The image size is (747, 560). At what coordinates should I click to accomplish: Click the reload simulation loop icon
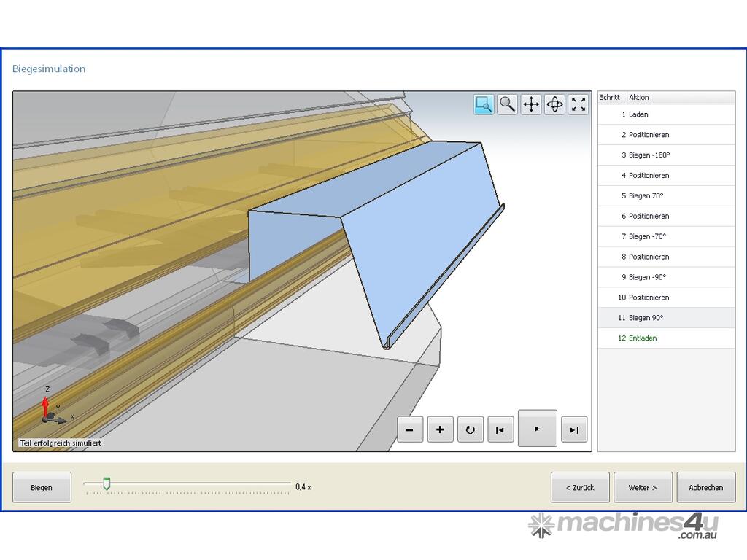(471, 429)
